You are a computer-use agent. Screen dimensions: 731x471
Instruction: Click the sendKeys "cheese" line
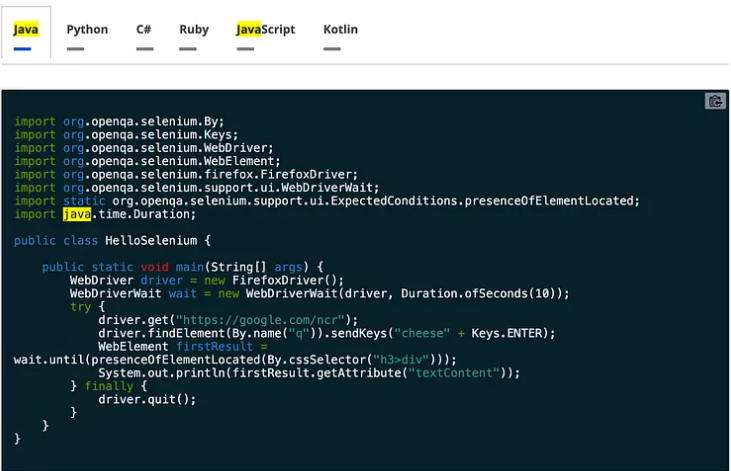pos(327,333)
